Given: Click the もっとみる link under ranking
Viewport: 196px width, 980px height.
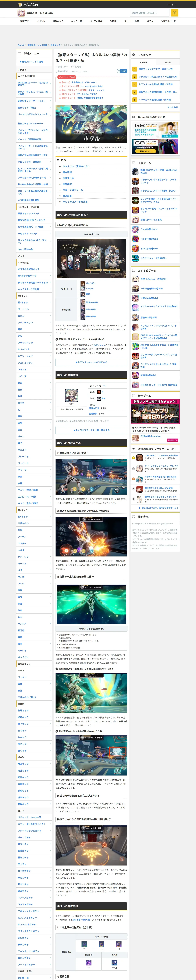Looking at the screenshot, I should [x=172, y=107].
